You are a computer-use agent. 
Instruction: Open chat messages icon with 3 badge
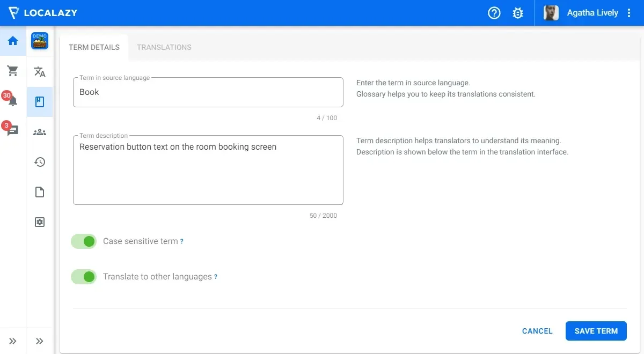coord(13,130)
